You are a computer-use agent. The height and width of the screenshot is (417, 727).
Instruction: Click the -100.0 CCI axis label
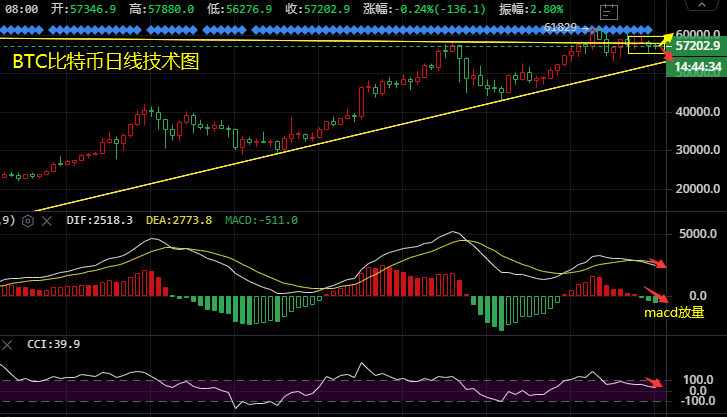point(697,400)
